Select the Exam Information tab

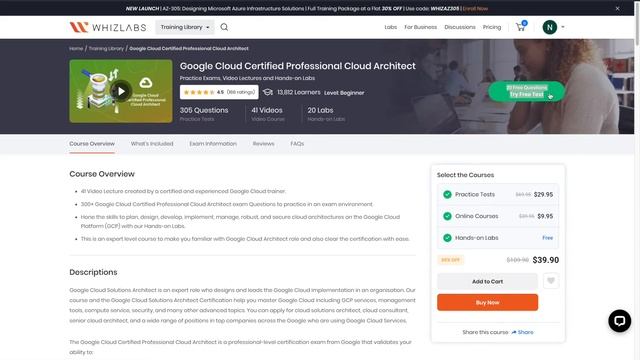point(213,144)
